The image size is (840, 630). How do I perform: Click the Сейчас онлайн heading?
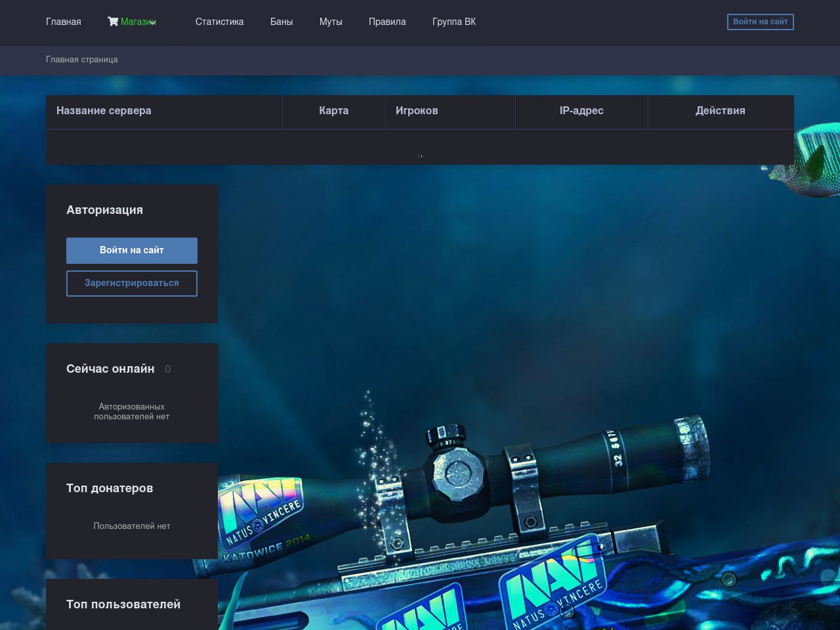(x=110, y=369)
